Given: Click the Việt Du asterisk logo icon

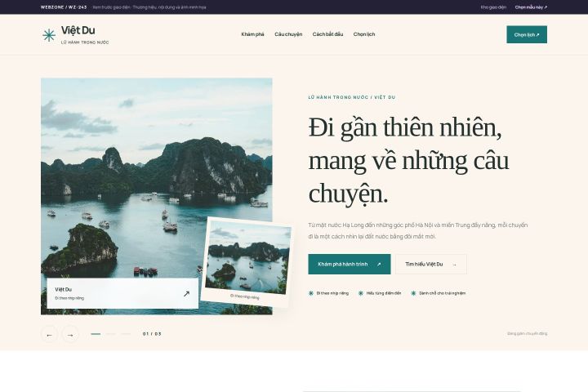Looking at the screenshot, I should pos(49,35).
